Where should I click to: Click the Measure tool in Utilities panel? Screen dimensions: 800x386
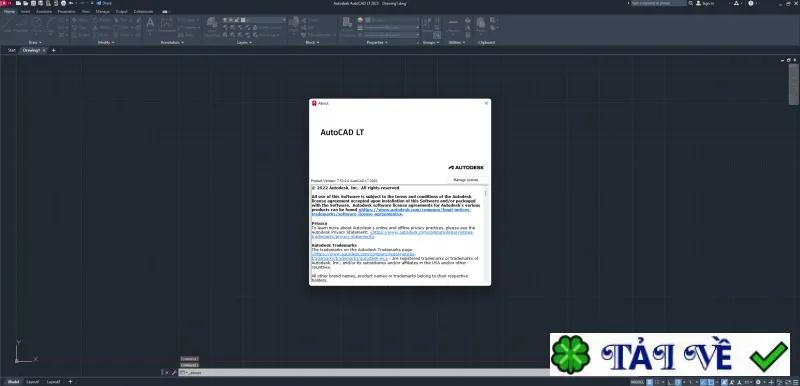click(453, 25)
